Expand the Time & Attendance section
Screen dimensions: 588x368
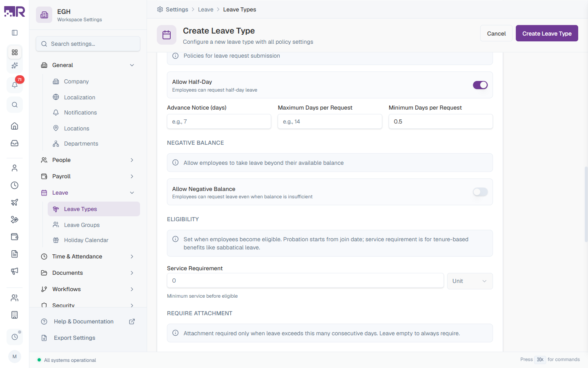(88, 256)
